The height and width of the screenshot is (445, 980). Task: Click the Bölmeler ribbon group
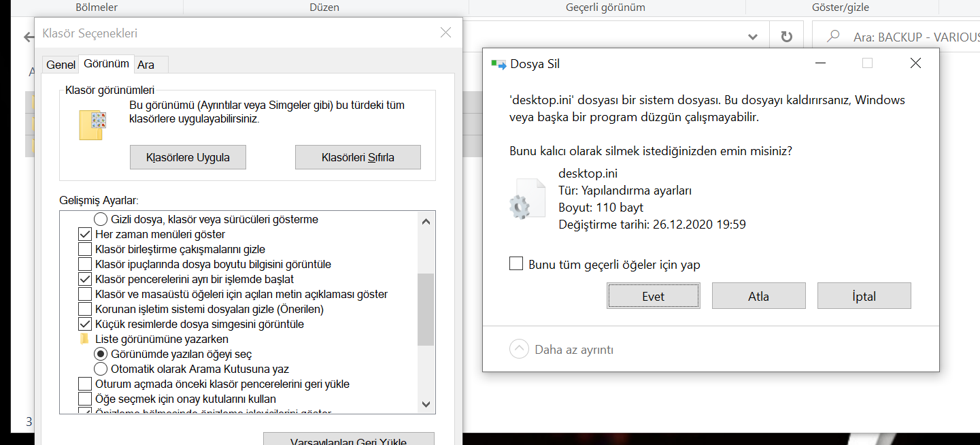pyautogui.click(x=96, y=7)
